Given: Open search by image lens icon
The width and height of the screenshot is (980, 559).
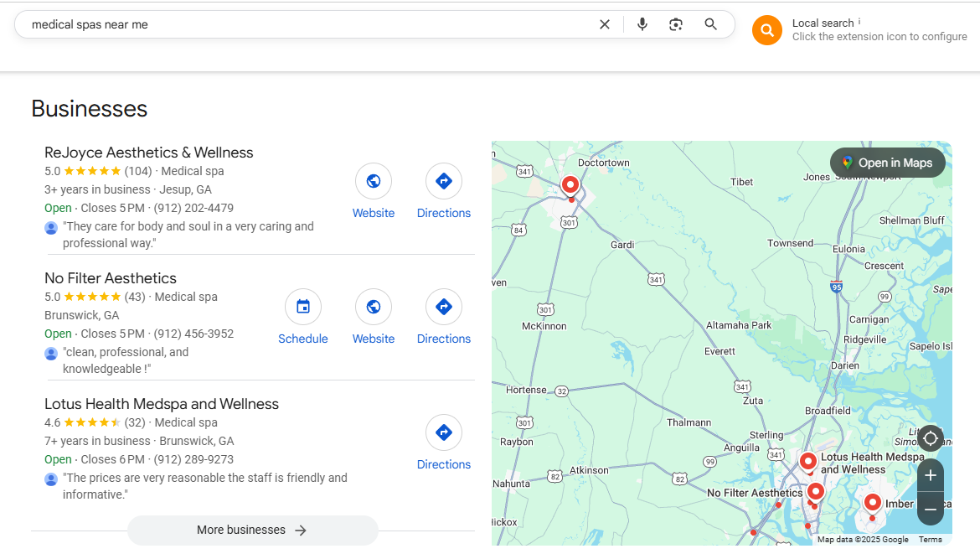Looking at the screenshot, I should click(x=676, y=24).
